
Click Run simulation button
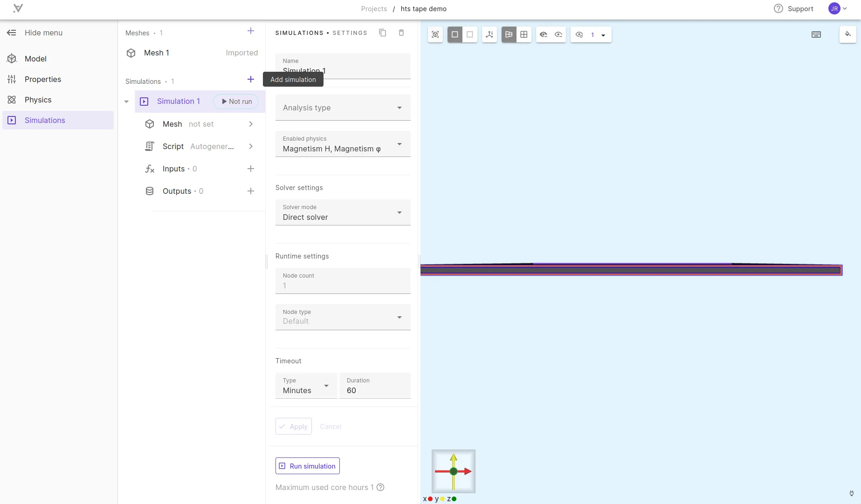click(x=308, y=466)
